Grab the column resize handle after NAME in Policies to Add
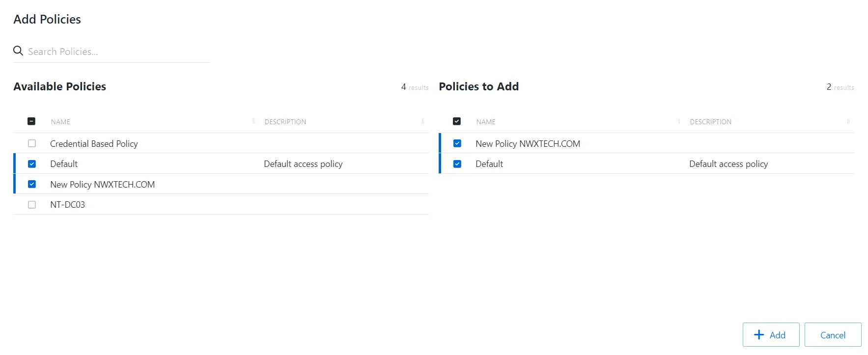 [x=679, y=121]
